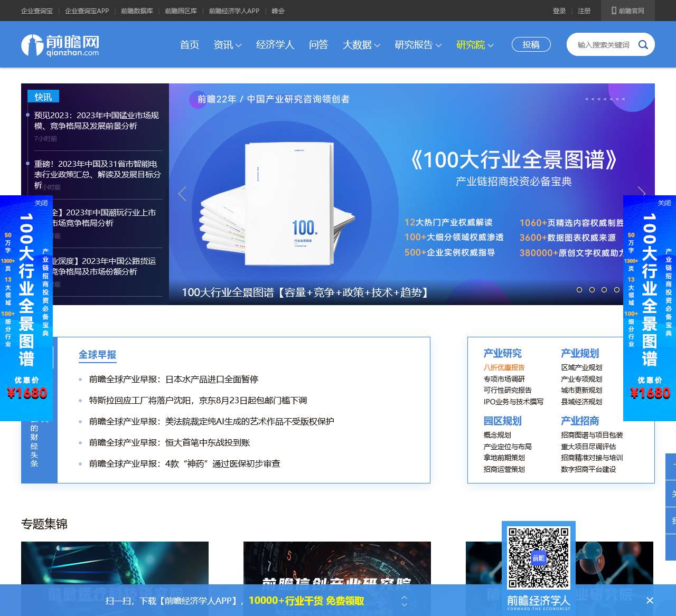676x616 pixels.
Task: Open 八折优惠报告 link
Action: (x=504, y=367)
